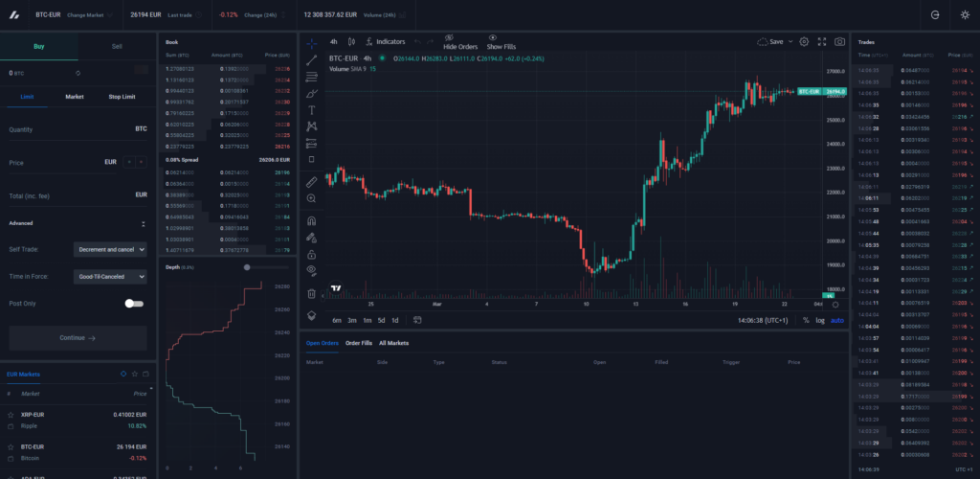Choose the Limit order type

coord(27,97)
